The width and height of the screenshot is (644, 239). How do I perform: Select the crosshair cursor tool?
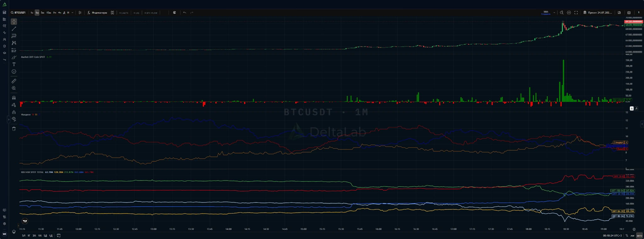point(14,22)
